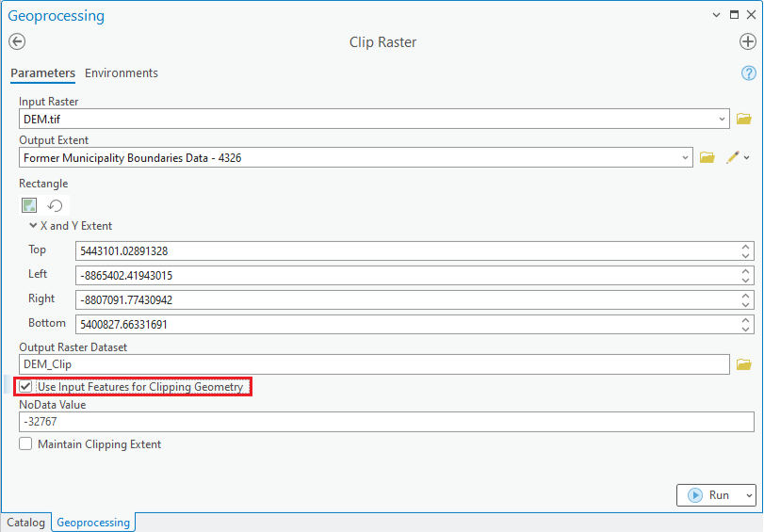Click the Clip Raster title text
Image resolution: width=764 pixels, height=532 pixels.
tap(383, 42)
